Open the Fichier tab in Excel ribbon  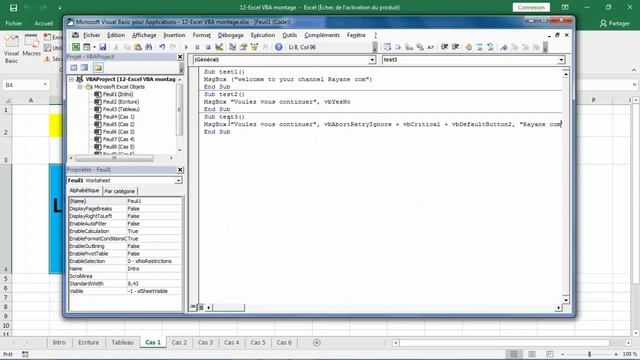[13, 24]
